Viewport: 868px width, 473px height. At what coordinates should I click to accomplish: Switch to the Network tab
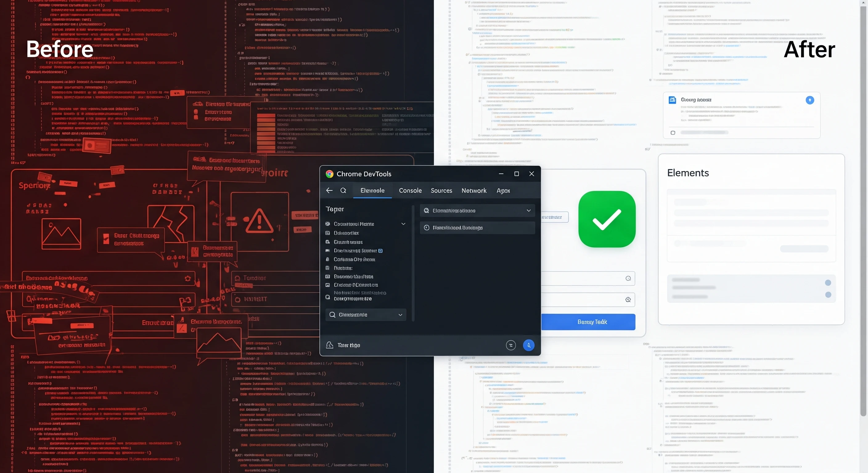[x=474, y=190]
